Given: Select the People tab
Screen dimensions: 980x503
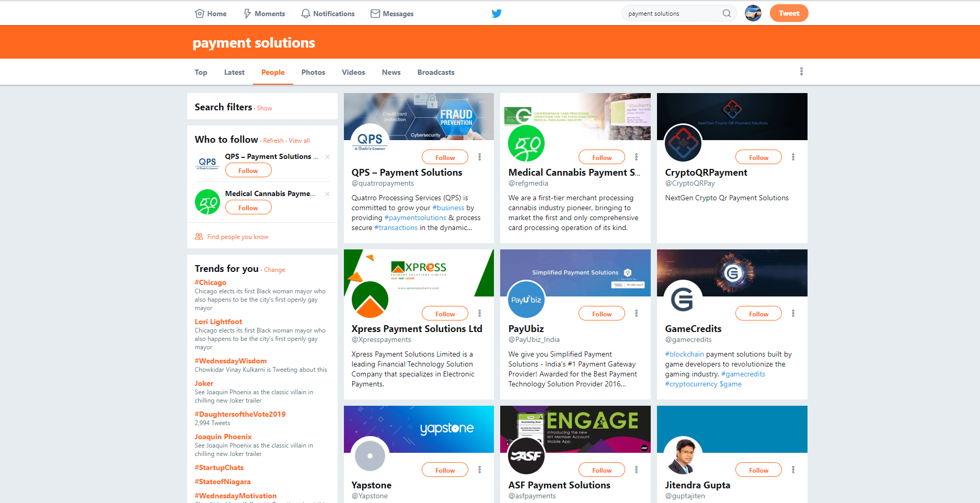Looking at the screenshot, I should (273, 72).
